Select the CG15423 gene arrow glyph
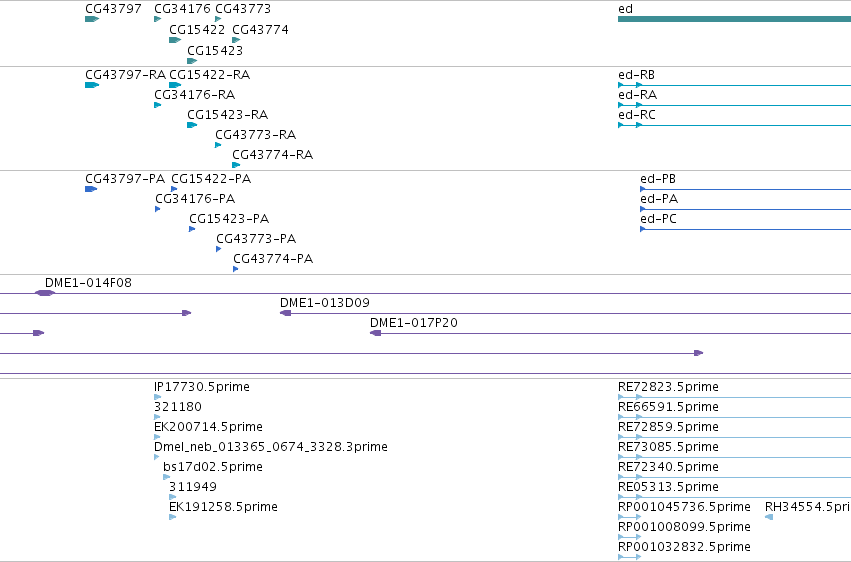This screenshot has width=851, height=562. coord(192,61)
